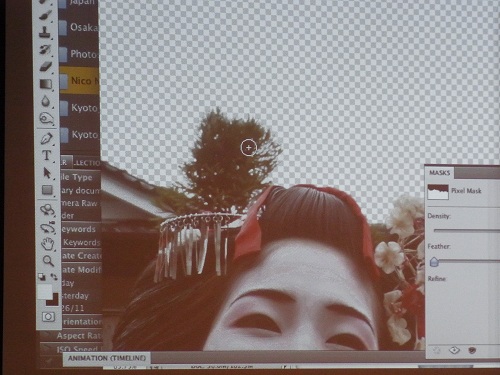Select the Horizontal Type tool
This screenshot has width=500, height=375.
[47, 155]
